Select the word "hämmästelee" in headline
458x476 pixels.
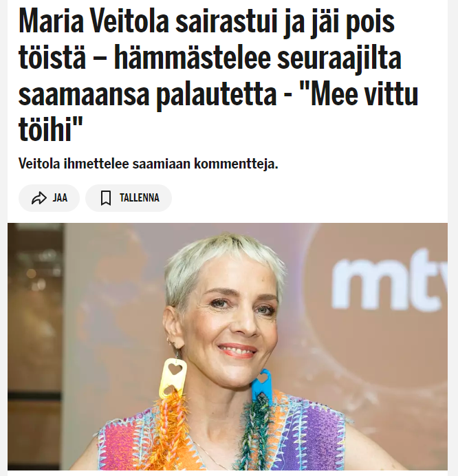tap(192, 58)
